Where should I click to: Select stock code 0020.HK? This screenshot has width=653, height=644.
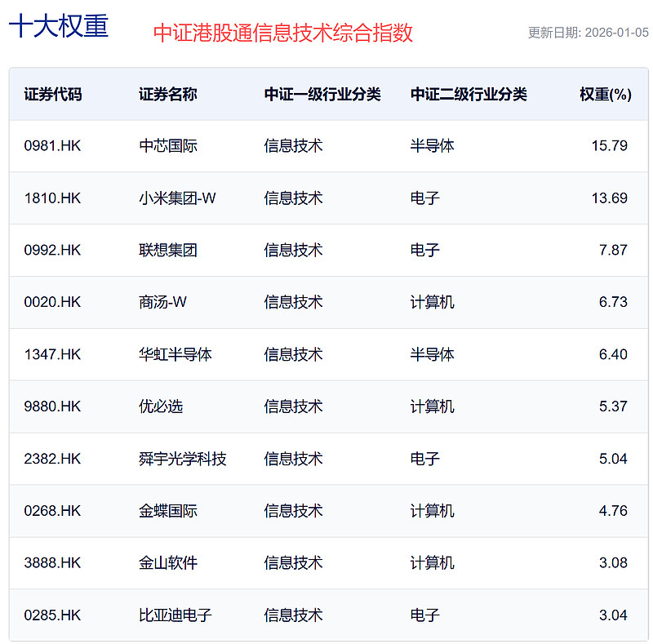coord(52,302)
